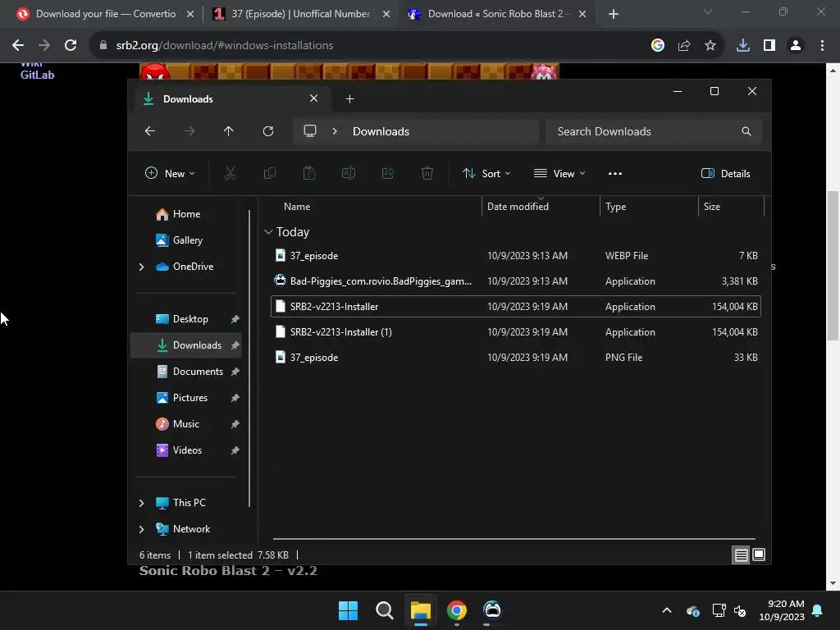
Task: Click the Share icon in Explorer toolbar
Action: tap(388, 173)
